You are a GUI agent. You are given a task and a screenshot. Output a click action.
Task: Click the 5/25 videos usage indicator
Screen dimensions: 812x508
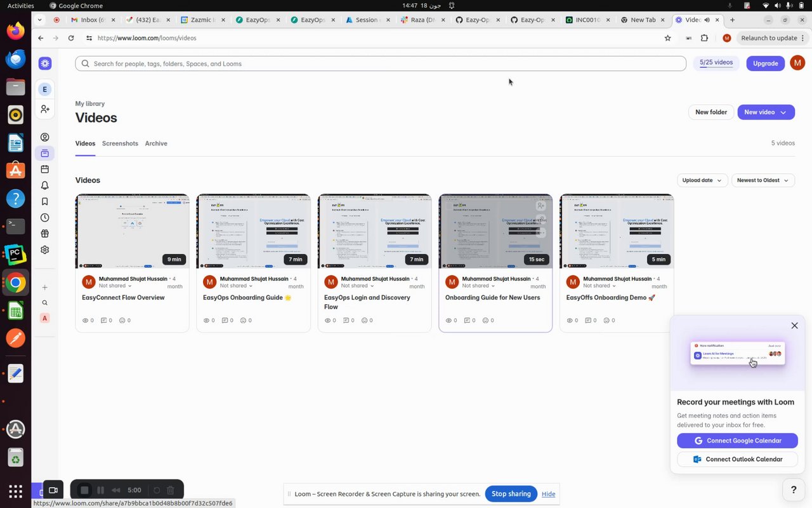pos(716,63)
